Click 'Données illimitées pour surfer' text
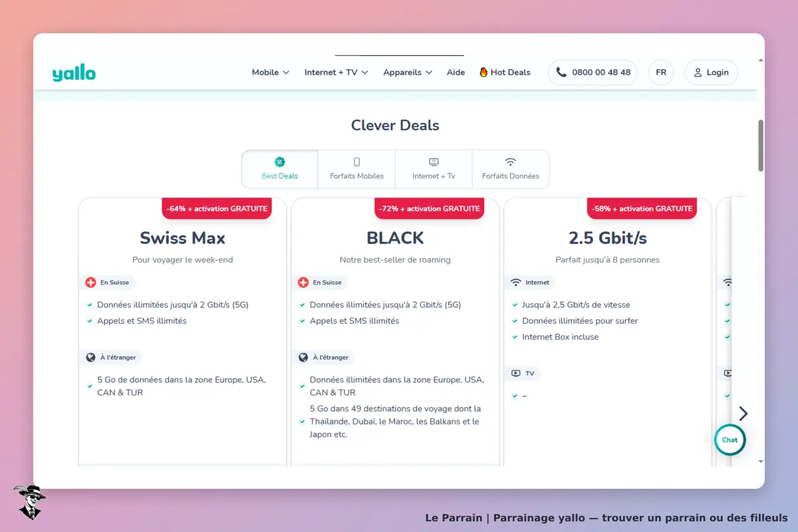Screen dimensions: 798x532 coord(580,321)
